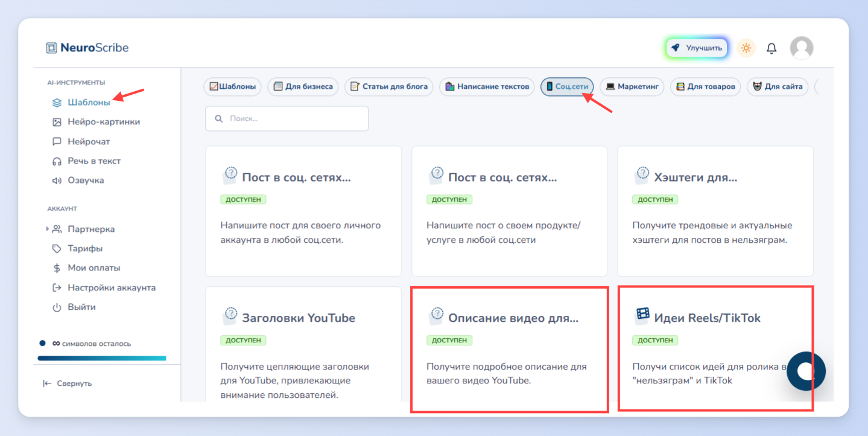This screenshot has height=436, width=868.
Task: Collapse sidebar with Свернуть
Action: click(x=67, y=383)
